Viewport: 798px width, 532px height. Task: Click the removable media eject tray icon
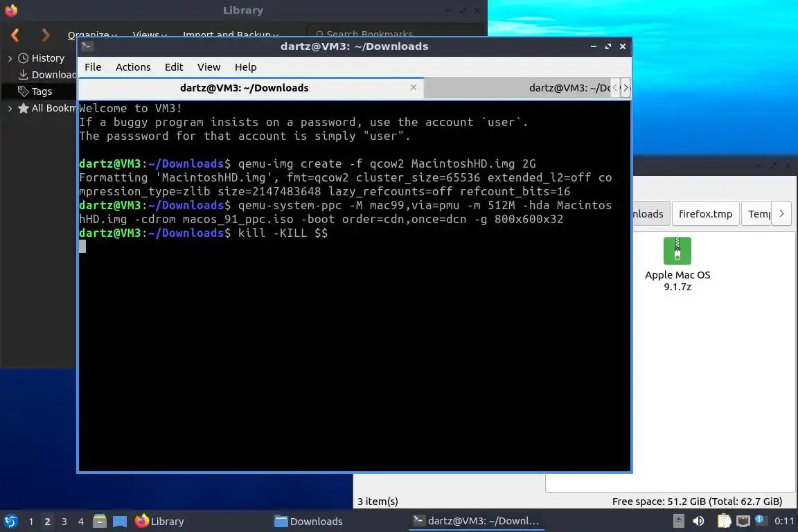point(678,522)
